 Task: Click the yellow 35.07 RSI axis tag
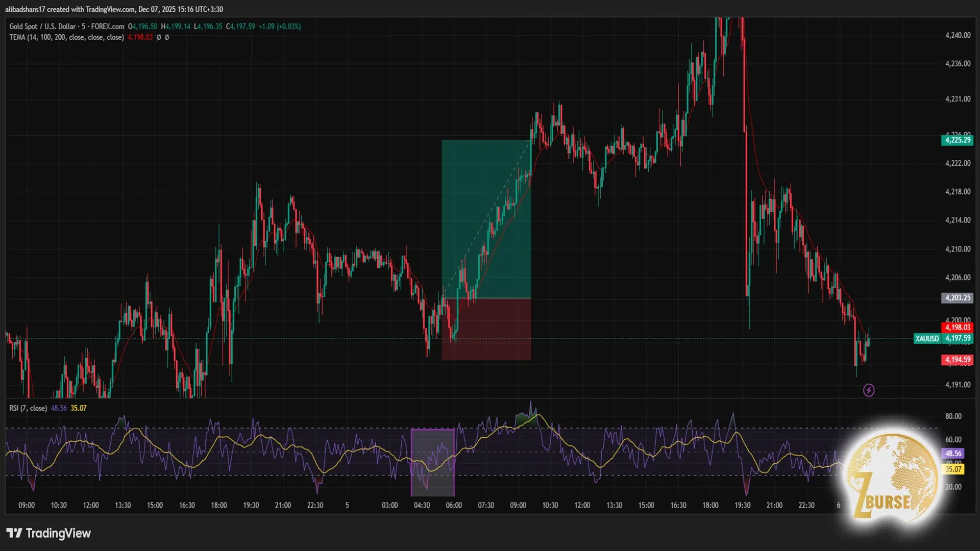point(953,469)
